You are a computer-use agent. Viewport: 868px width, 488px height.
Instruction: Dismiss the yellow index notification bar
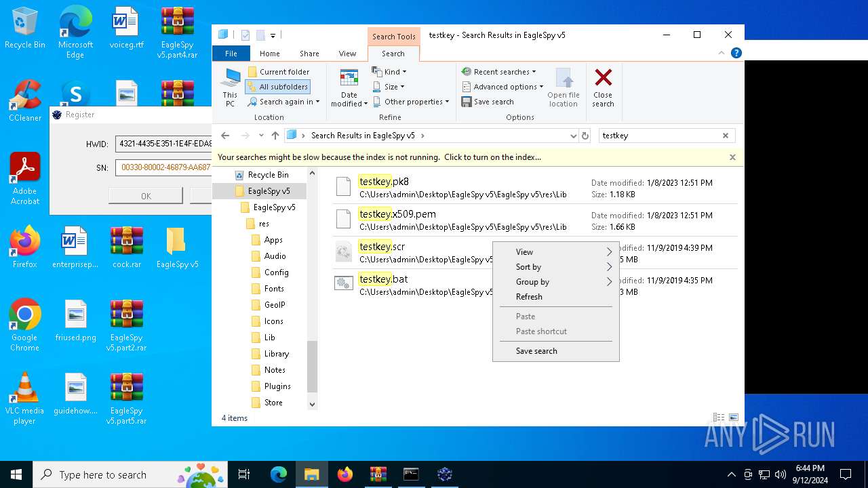click(x=732, y=157)
